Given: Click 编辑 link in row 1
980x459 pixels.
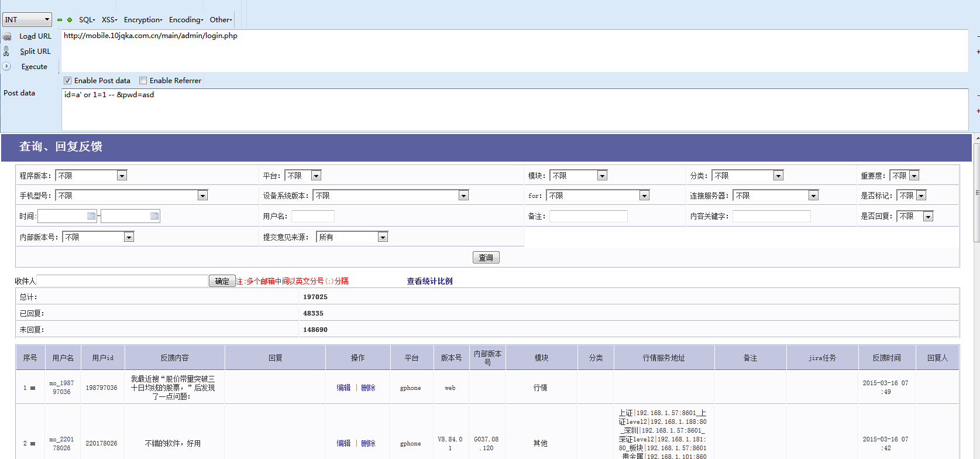Looking at the screenshot, I should pos(343,388).
